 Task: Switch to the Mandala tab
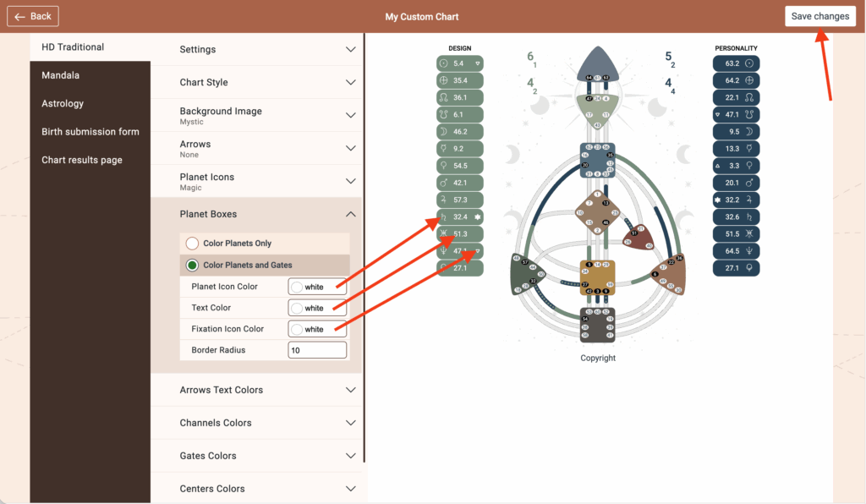(x=61, y=75)
